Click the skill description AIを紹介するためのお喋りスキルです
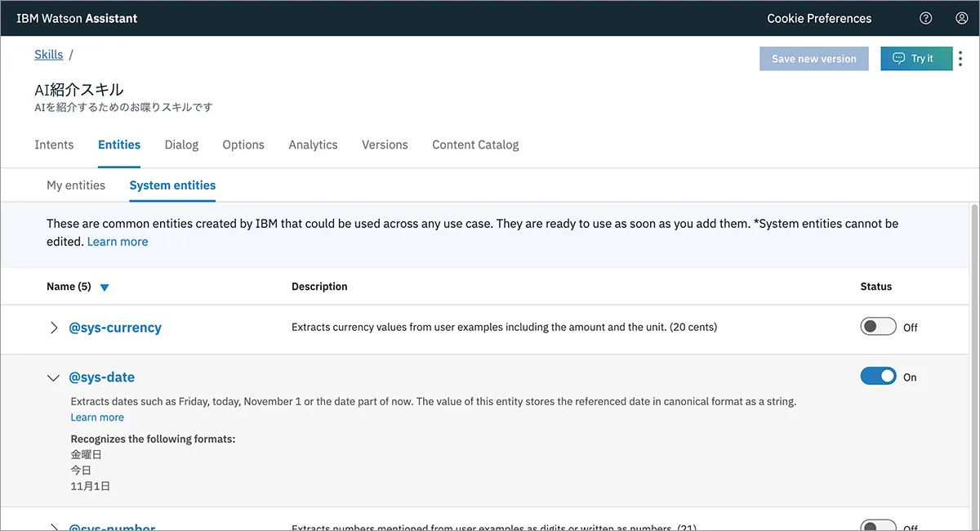980x531 pixels. 123,107
